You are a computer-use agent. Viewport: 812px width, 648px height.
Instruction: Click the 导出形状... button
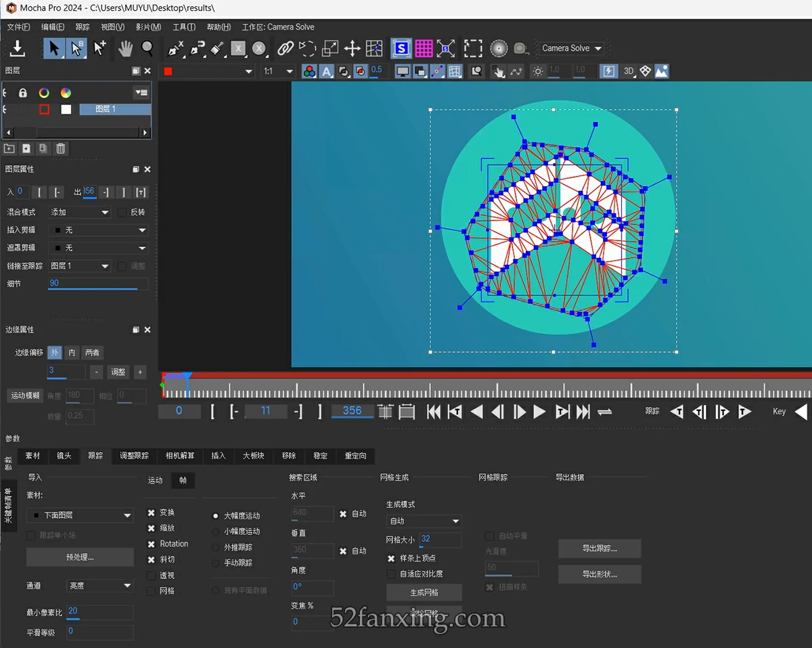pyautogui.click(x=600, y=574)
